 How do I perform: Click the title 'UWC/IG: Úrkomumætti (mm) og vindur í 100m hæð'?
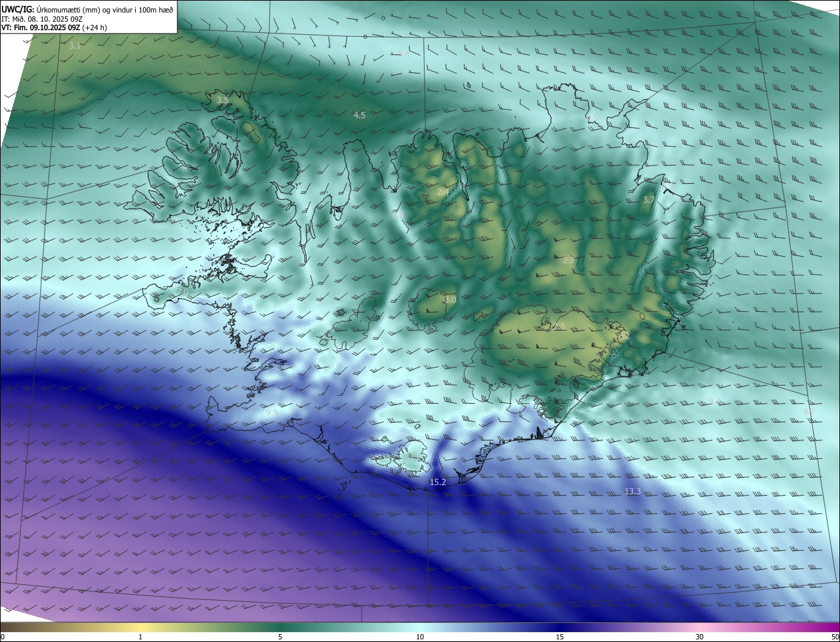(x=87, y=9)
